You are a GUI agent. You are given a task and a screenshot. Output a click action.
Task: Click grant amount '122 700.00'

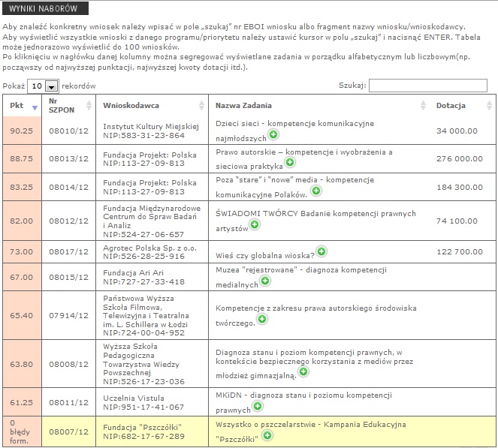pyautogui.click(x=459, y=251)
